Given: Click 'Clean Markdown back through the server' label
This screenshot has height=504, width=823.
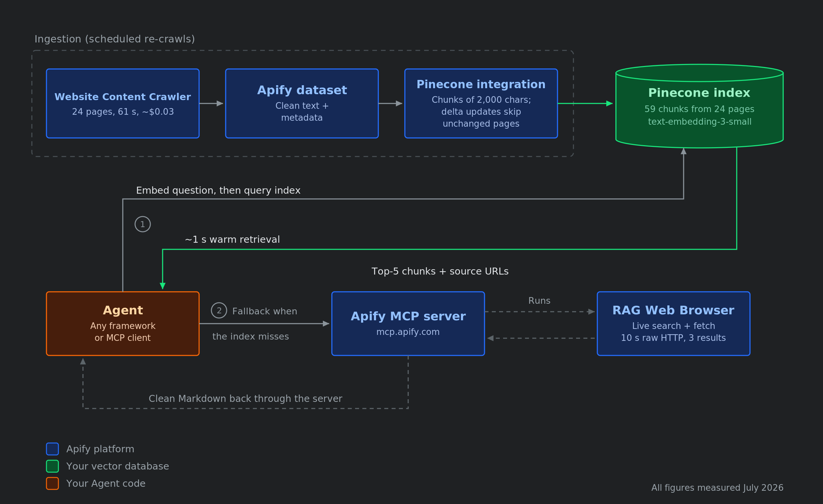Looking at the screenshot, I should click(245, 399).
